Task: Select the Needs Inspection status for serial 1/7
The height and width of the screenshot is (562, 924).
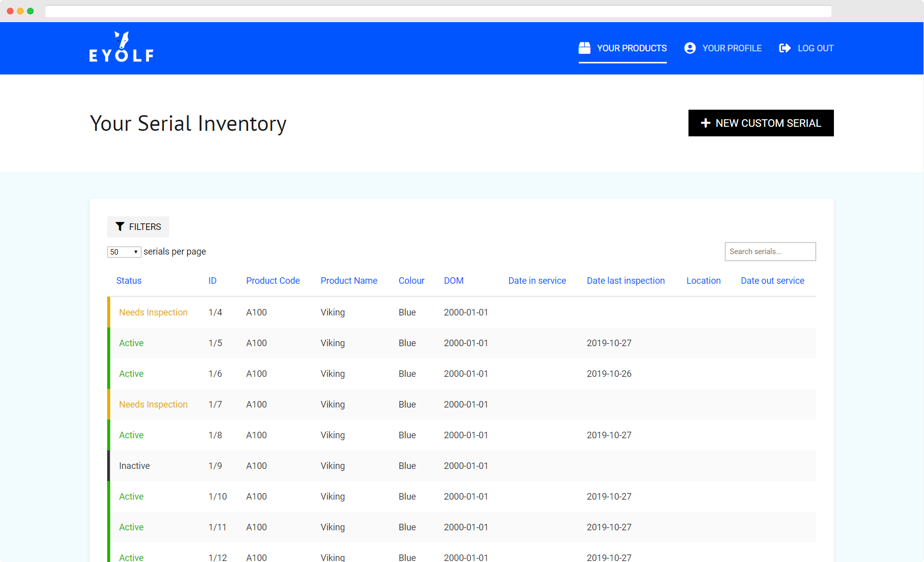Action: click(x=153, y=404)
